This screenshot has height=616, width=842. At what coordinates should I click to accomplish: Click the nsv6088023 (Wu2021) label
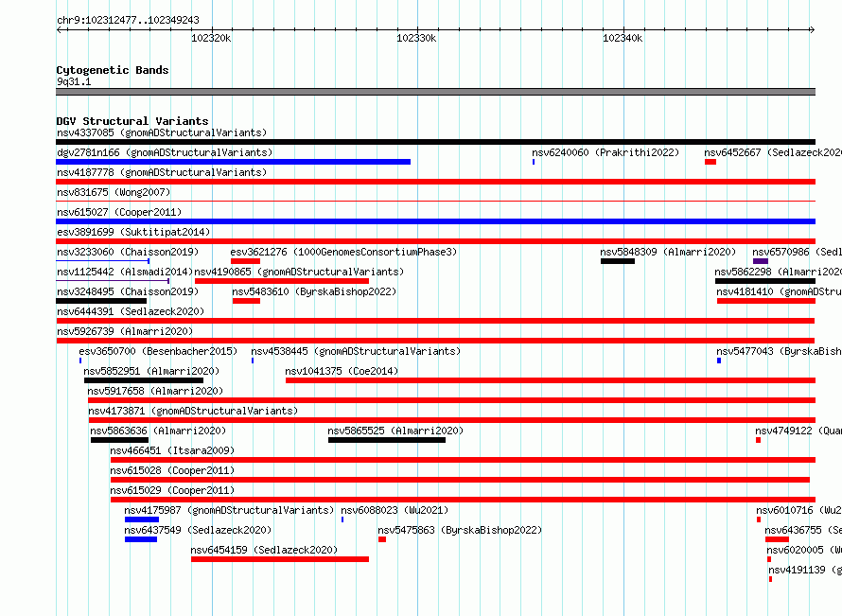[x=395, y=510]
